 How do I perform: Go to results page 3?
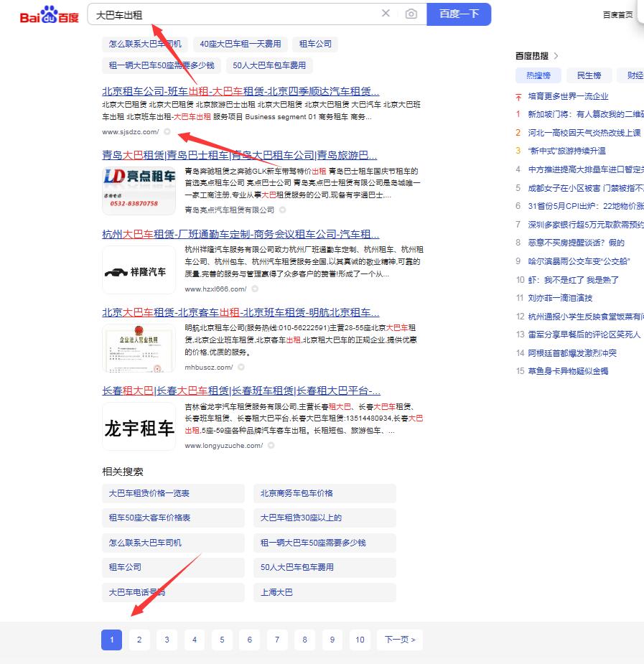(167, 640)
